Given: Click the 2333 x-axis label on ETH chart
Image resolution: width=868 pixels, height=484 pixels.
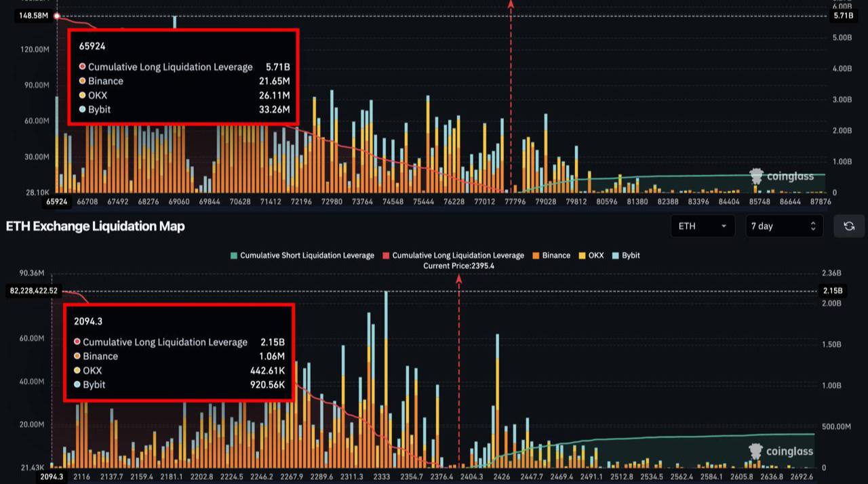Looking at the screenshot, I should 382,477.
